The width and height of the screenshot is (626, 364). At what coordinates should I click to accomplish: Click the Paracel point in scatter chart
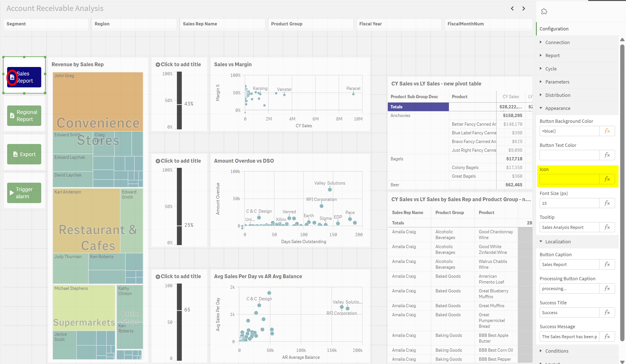click(x=353, y=94)
